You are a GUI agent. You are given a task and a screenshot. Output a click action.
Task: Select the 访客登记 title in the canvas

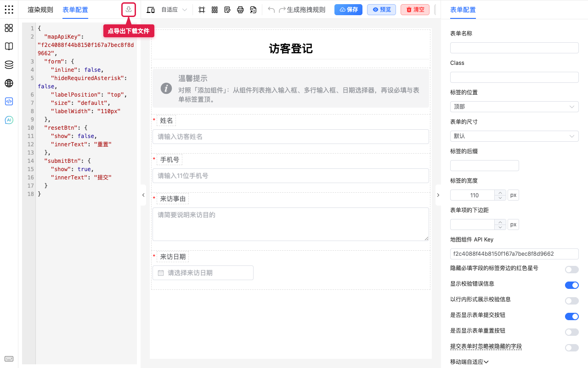click(290, 49)
